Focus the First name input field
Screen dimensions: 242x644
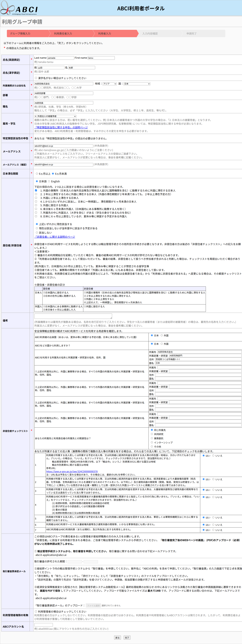coord(101,58)
